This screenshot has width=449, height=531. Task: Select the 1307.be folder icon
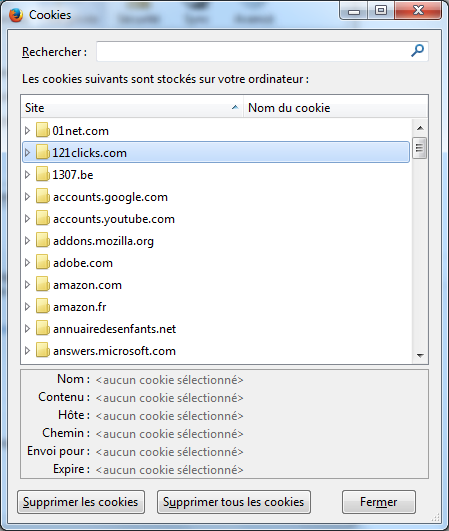[x=43, y=174]
